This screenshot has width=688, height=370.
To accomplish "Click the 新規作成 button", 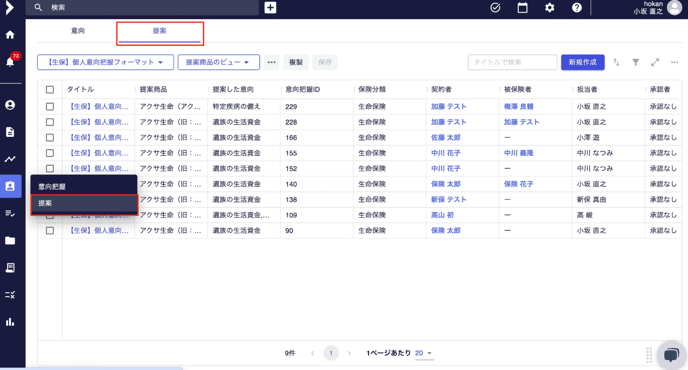I will (x=583, y=62).
